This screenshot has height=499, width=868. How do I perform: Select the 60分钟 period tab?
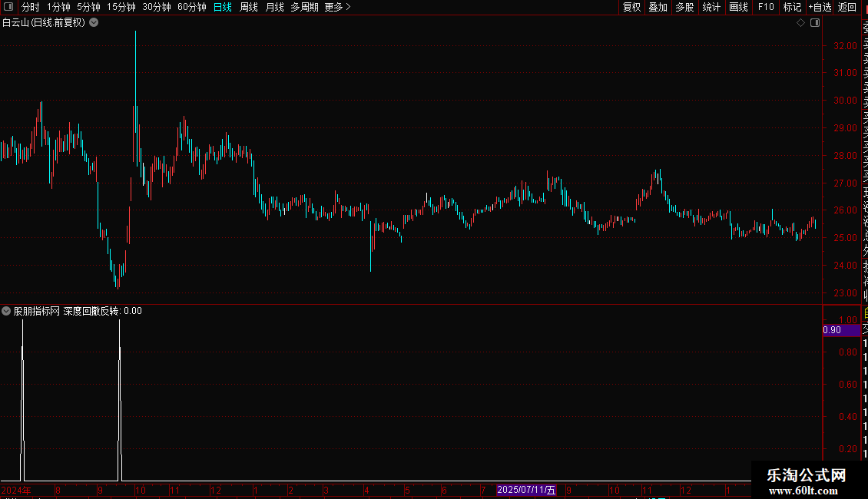[192, 7]
